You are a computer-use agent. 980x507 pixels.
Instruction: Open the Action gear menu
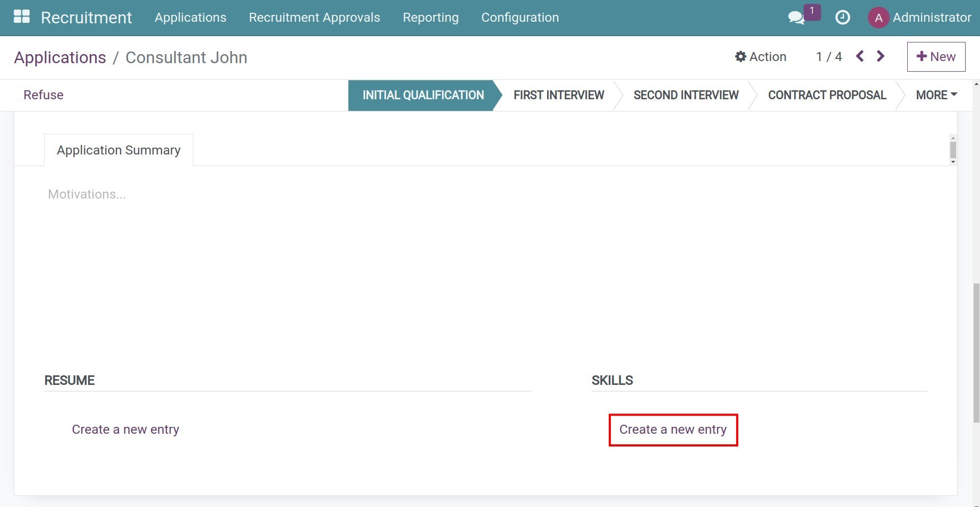coord(761,57)
